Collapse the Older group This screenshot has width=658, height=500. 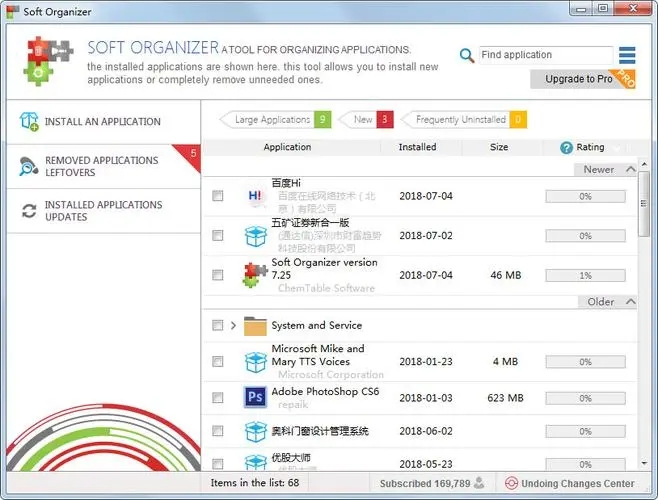(630, 301)
